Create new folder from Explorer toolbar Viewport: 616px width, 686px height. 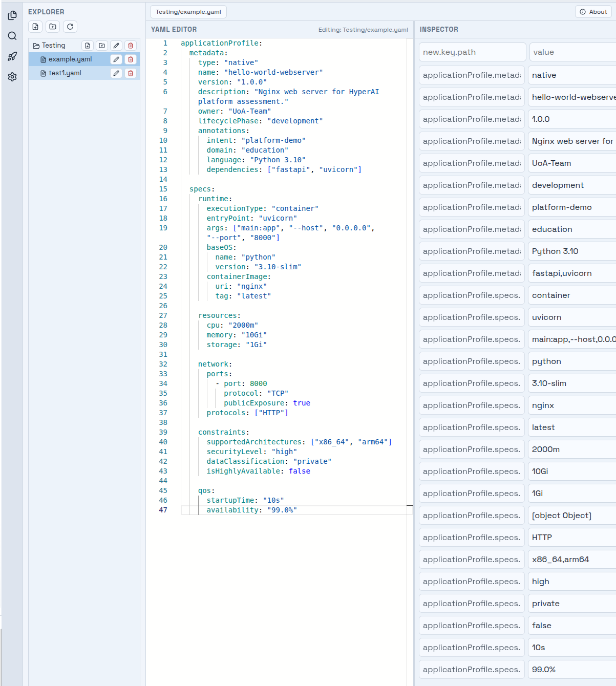[x=53, y=27]
